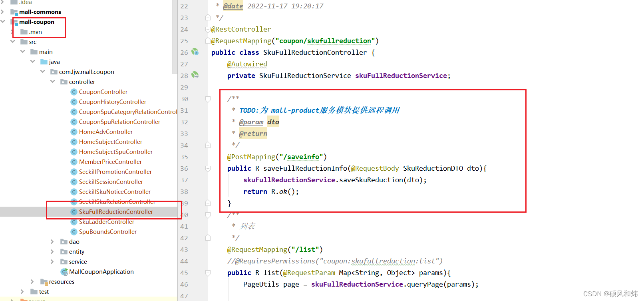Image resolution: width=644 pixels, height=301 pixels.
Task: Click the java source folder icon
Action: [x=44, y=62]
